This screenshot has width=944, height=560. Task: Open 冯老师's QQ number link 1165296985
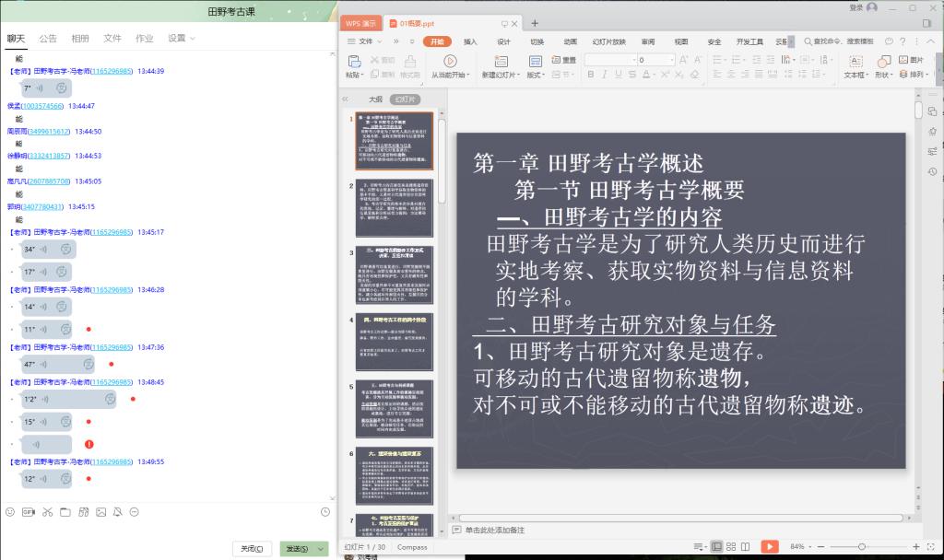click(x=112, y=71)
